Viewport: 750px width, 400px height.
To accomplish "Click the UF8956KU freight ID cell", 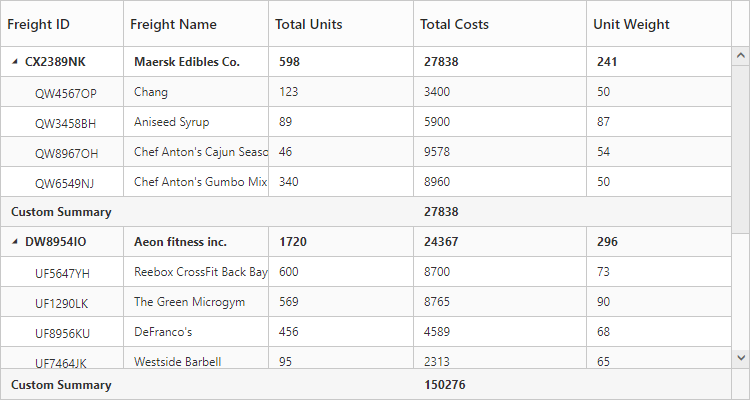I will coord(62,332).
